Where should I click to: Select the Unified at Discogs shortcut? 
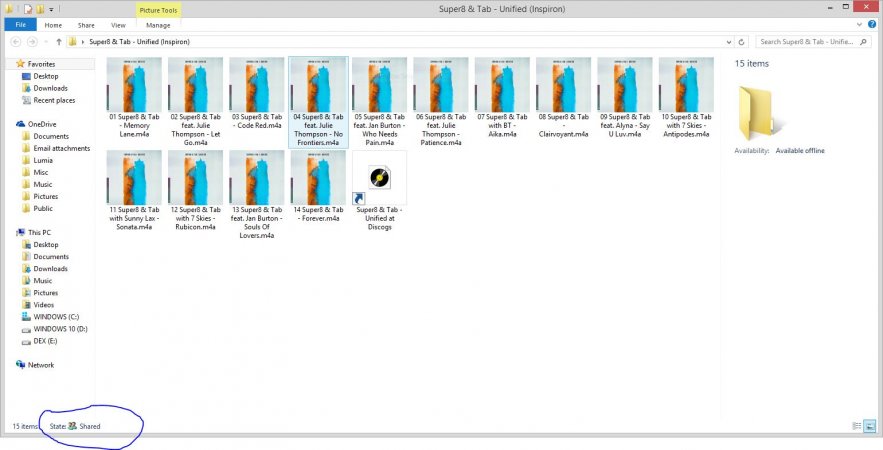[380, 190]
